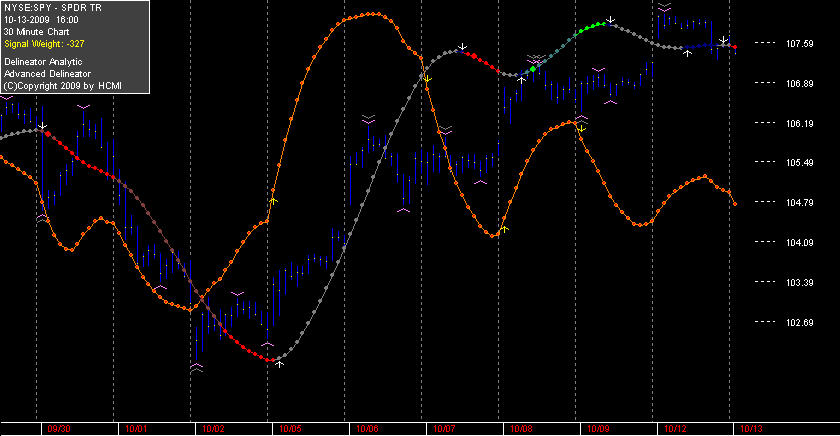The height and width of the screenshot is (436, 840).
Task: Click the 104.79 price level label
Action: pos(799,202)
